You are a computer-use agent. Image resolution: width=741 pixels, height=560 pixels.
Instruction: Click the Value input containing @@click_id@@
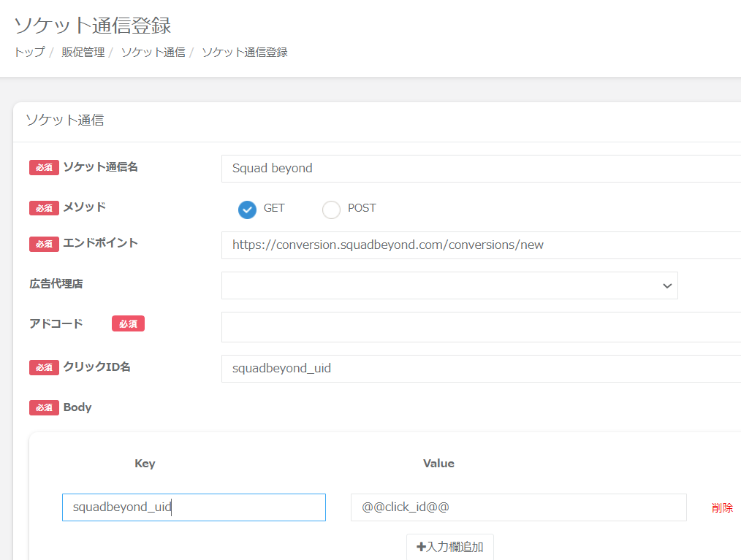coord(518,507)
